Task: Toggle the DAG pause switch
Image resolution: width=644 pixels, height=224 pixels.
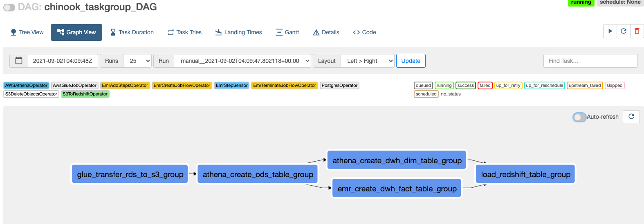Action: pyautogui.click(x=9, y=7)
